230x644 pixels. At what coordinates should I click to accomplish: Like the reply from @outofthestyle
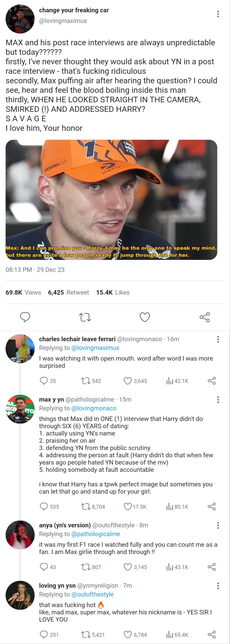click(128, 567)
